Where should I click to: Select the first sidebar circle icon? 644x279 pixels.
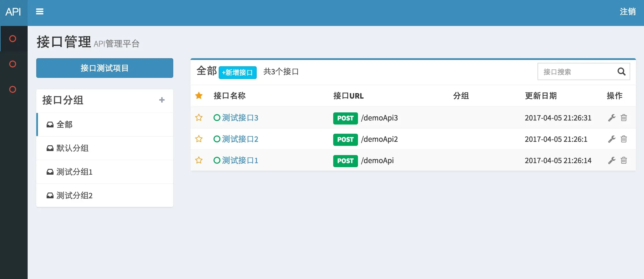click(13, 38)
